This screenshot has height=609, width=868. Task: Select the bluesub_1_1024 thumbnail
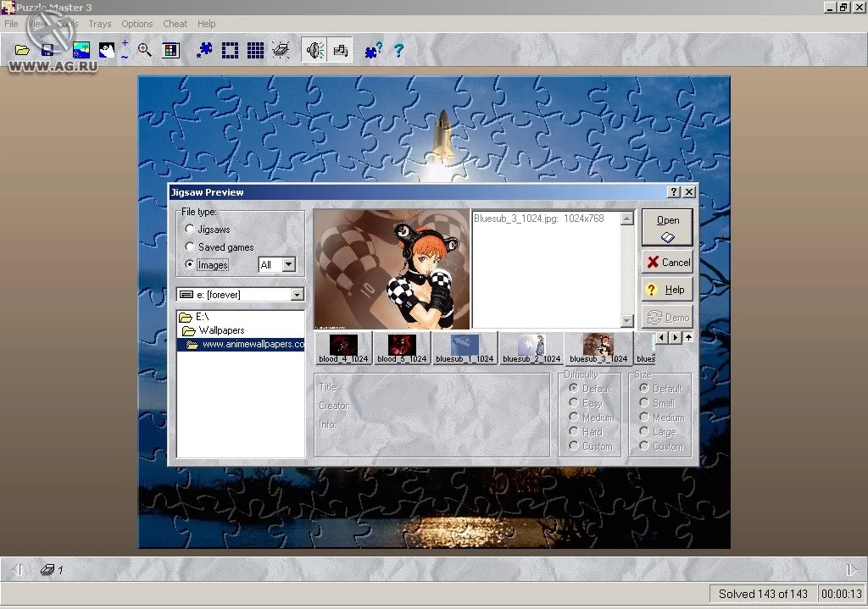[465, 348]
